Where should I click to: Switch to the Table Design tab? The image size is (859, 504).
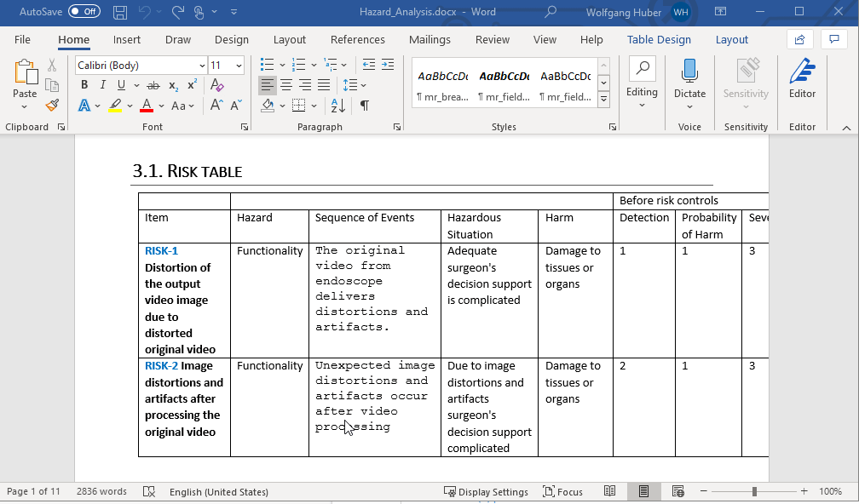click(x=659, y=39)
